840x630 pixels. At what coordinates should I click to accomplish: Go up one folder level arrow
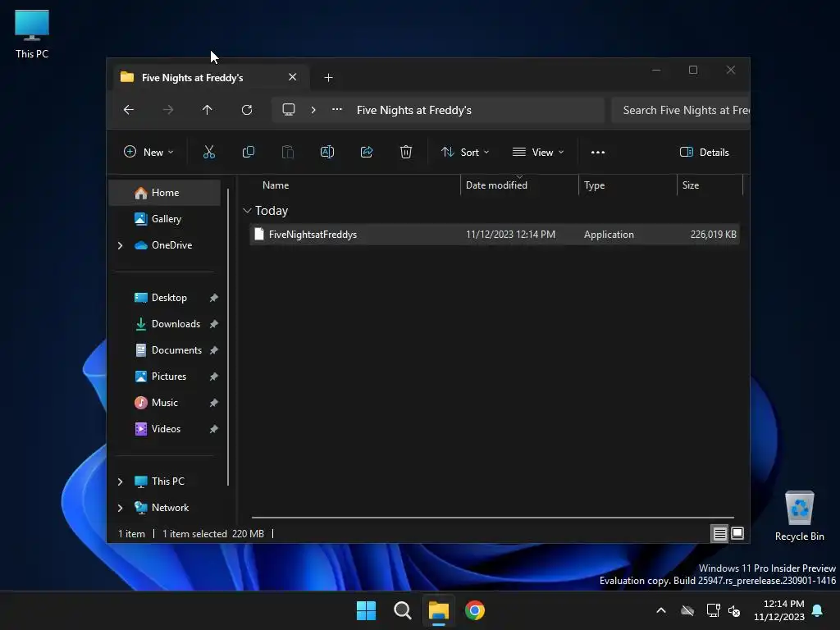pos(208,110)
